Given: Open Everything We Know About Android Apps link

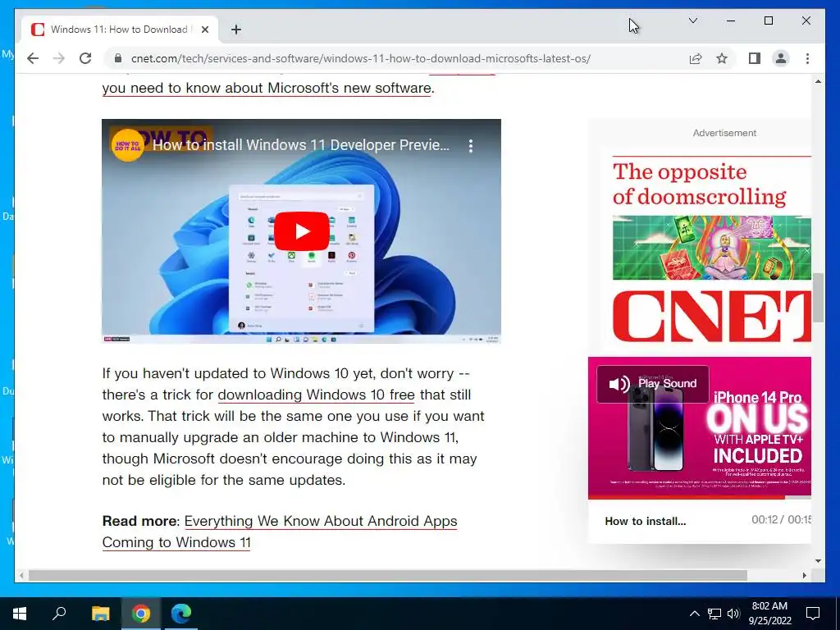Looking at the screenshot, I should [280, 532].
